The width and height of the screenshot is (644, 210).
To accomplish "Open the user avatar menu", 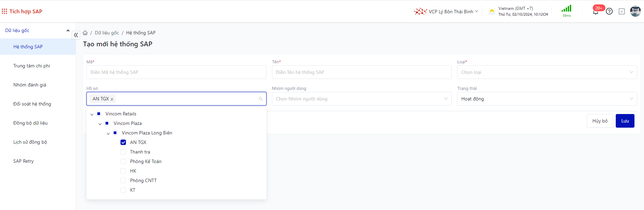I will 635,11.
